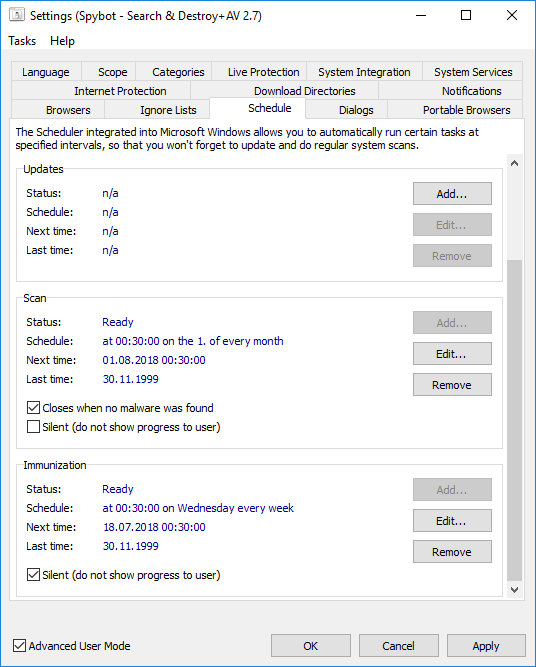
Task: Click Immunization next time '18.07.2018 00:30:00'
Action: [154, 527]
